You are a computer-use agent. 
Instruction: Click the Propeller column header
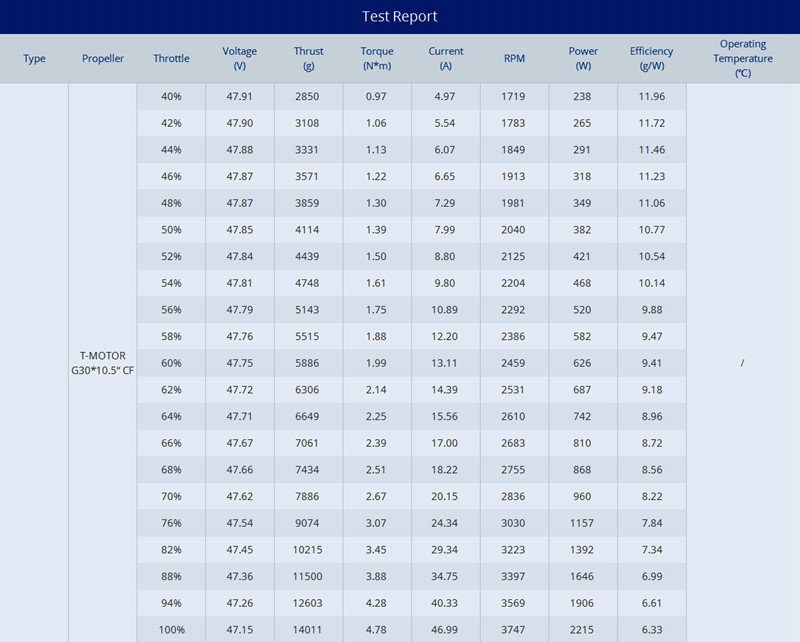[x=103, y=59]
